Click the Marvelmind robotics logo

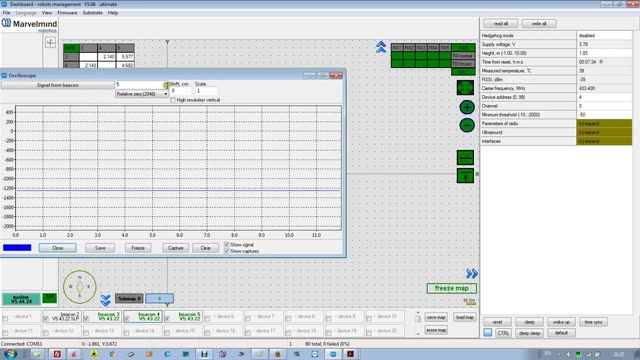29,25
